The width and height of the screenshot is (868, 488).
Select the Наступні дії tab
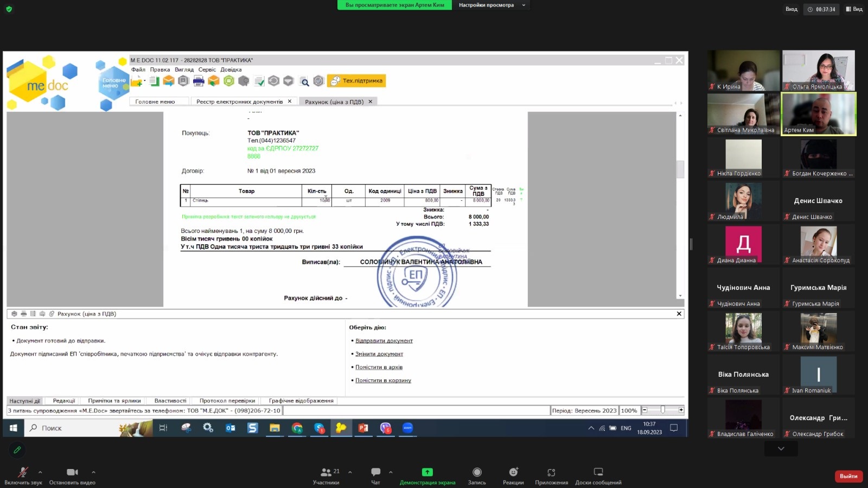coord(24,401)
